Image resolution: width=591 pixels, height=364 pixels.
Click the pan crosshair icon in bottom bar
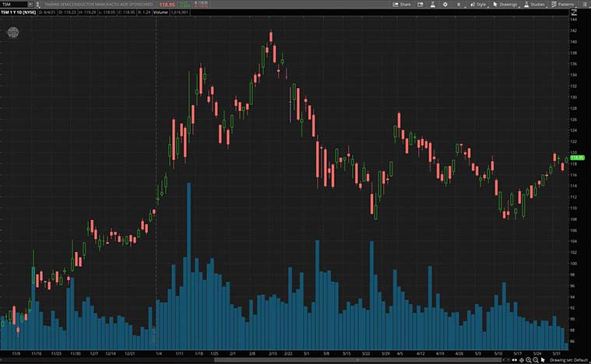(522, 360)
